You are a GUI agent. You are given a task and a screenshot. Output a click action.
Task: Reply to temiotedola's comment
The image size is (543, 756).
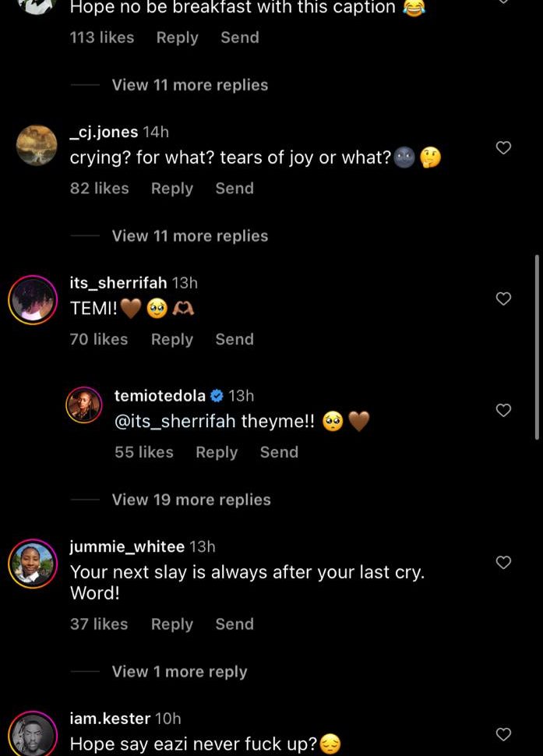(x=217, y=452)
